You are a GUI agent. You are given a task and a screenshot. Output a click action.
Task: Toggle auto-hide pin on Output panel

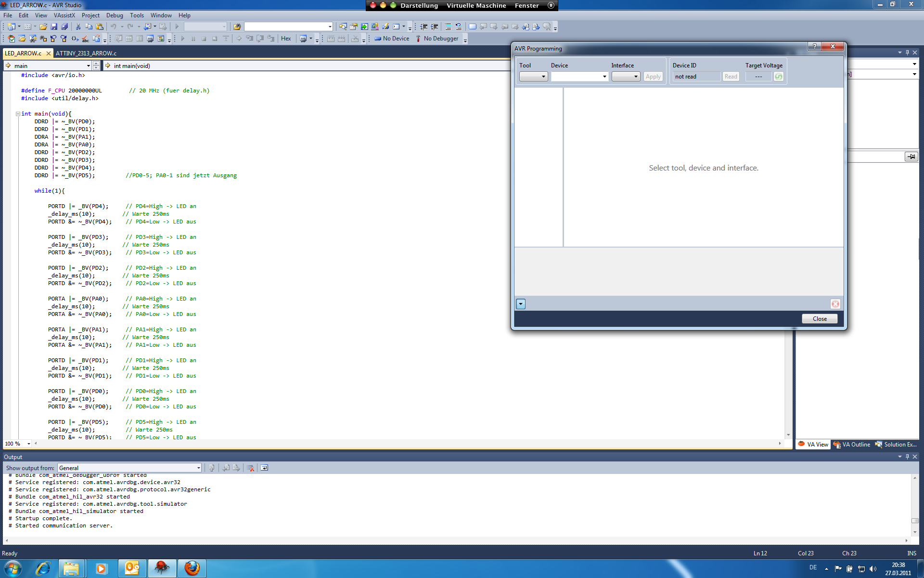908,457
